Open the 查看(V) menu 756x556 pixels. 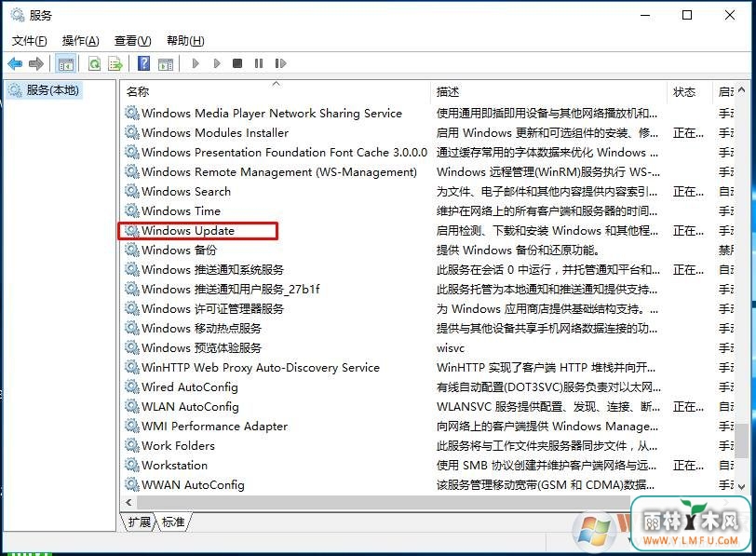click(x=132, y=41)
